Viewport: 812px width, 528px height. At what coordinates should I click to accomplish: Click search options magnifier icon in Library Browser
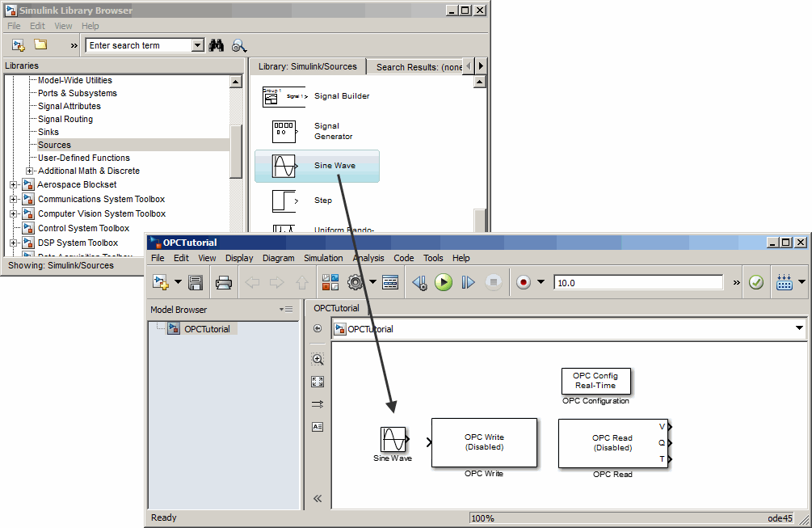pos(238,45)
